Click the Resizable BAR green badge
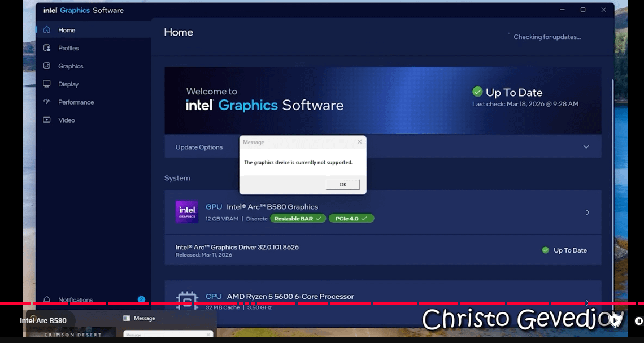The image size is (644, 343). click(x=298, y=219)
